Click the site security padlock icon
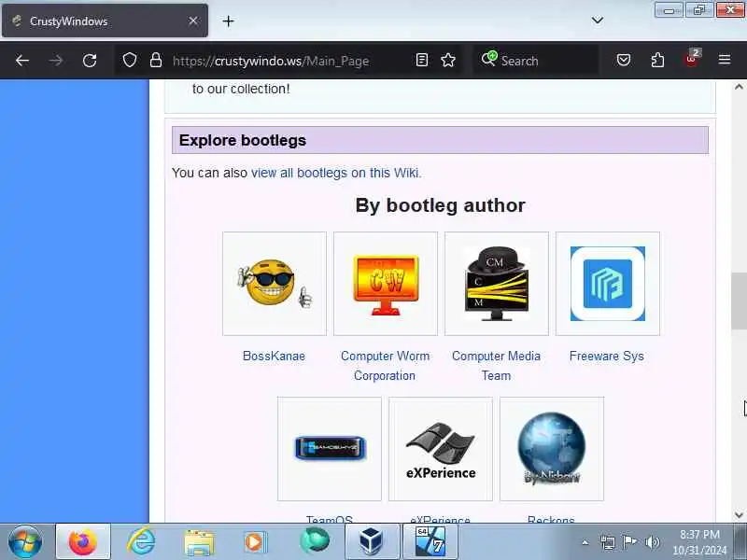The image size is (747, 560). [156, 60]
